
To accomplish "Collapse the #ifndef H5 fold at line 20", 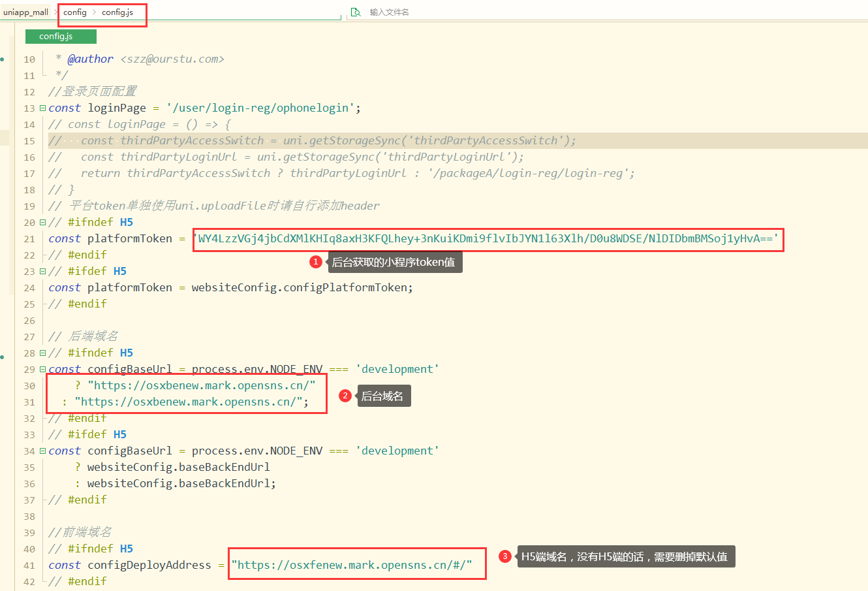I will coord(42,223).
